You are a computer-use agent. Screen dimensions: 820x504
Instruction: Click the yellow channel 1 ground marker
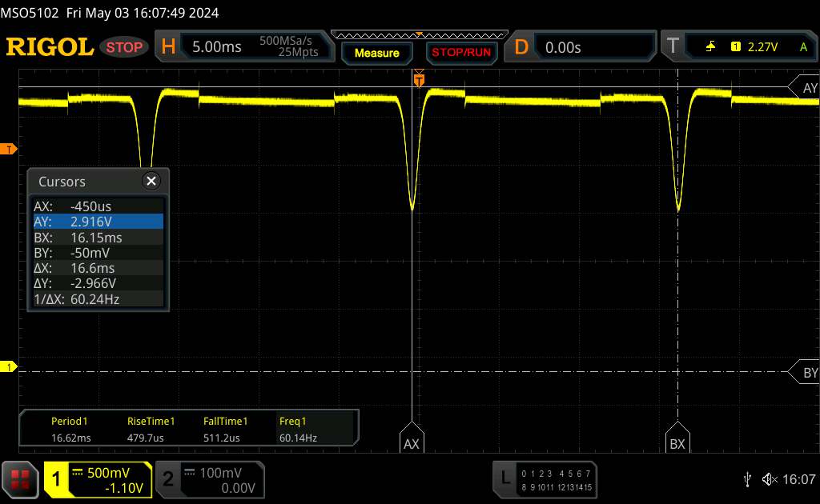[8, 367]
